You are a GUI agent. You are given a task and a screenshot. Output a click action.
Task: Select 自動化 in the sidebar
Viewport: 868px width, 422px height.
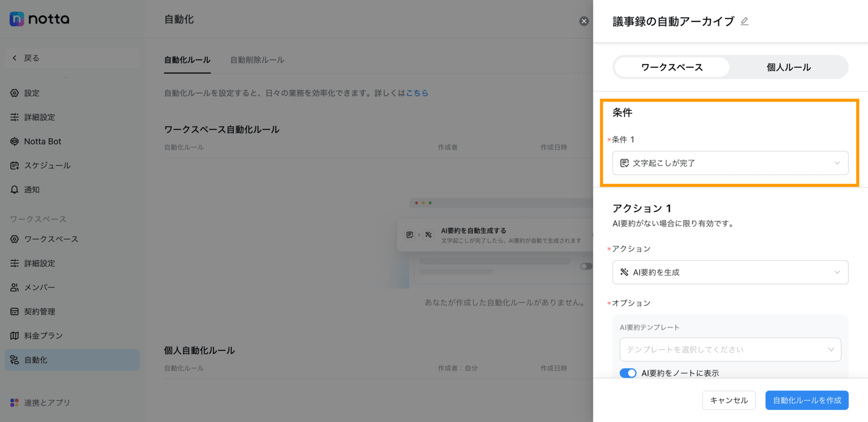pyautogui.click(x=72, y=360)
